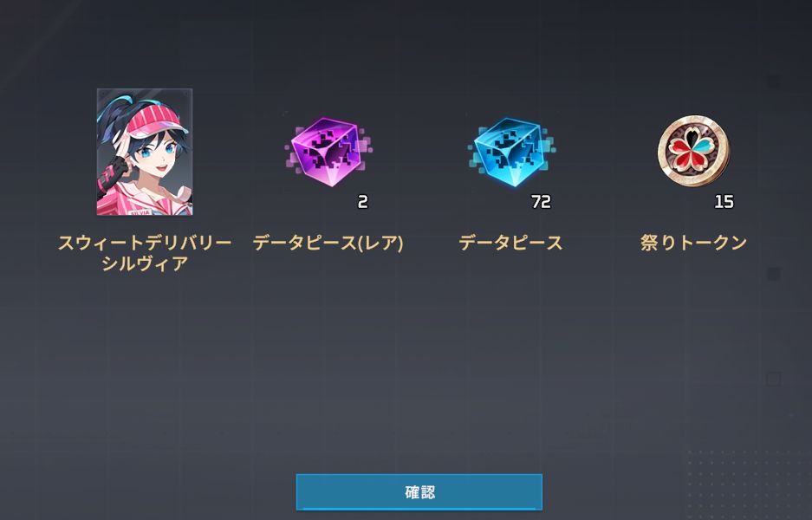Click the dotted grid pattern in the corner

748,482
